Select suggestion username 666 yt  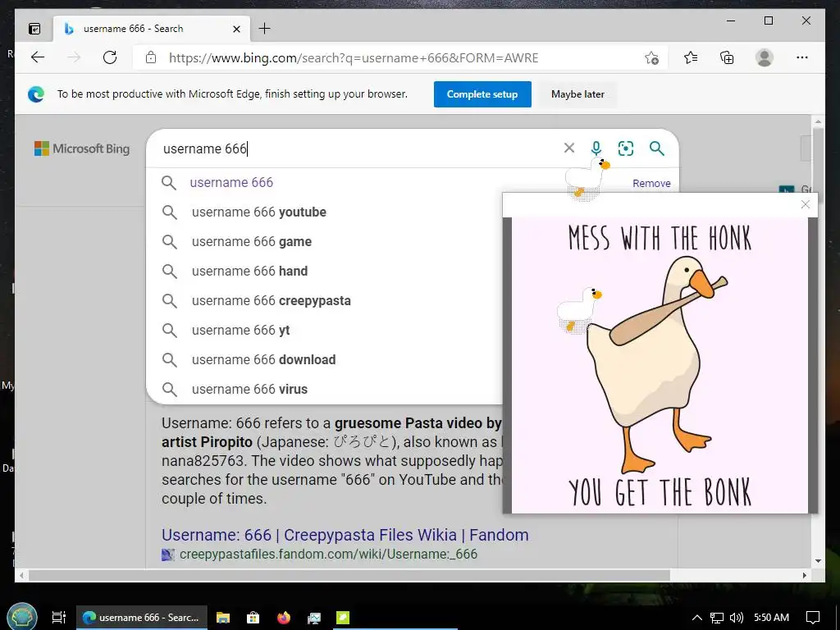tap(240, 330)
